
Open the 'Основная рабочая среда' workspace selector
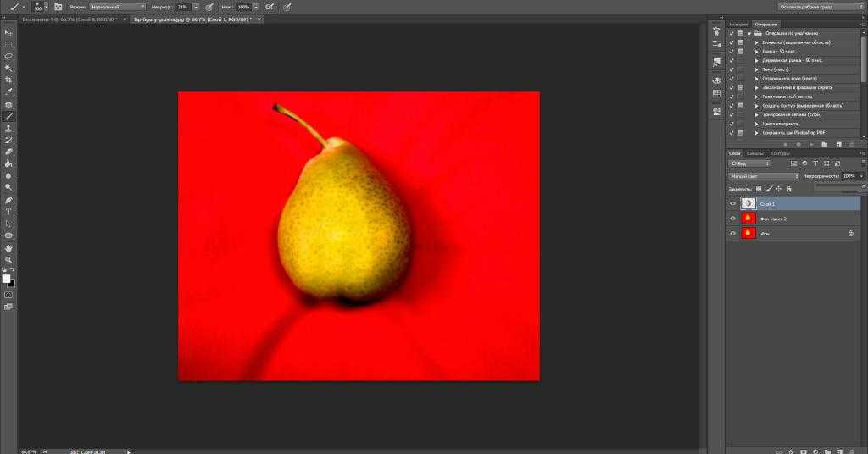818,7
